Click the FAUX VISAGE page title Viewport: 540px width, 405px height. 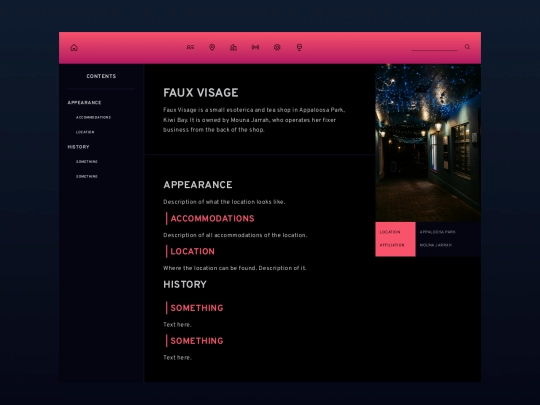tap(201, 93)
